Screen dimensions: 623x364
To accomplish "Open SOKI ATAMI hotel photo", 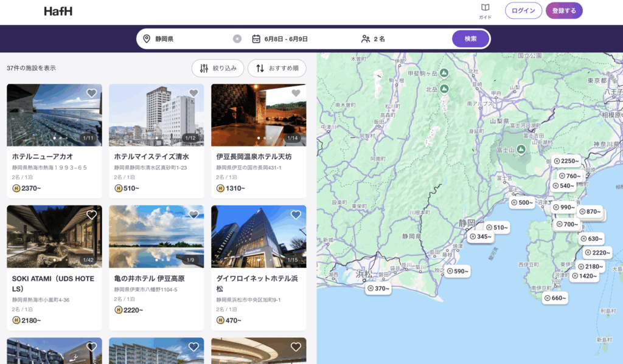I will click(x=54, y=236).
